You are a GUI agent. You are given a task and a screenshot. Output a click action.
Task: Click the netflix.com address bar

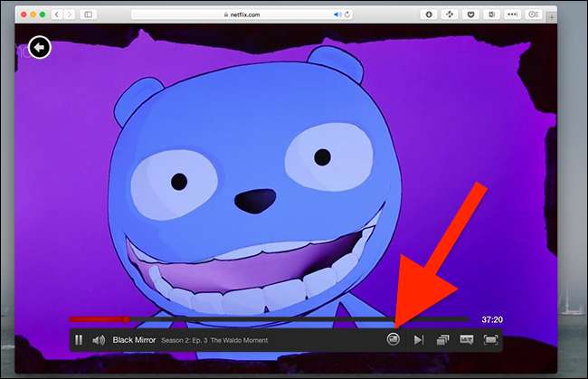tap(242, 14)
